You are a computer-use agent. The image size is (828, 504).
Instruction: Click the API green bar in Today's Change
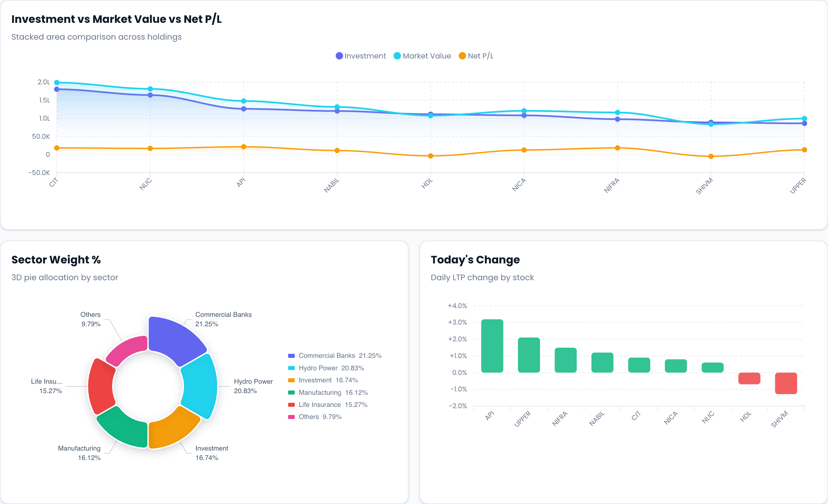click(492, 346)
